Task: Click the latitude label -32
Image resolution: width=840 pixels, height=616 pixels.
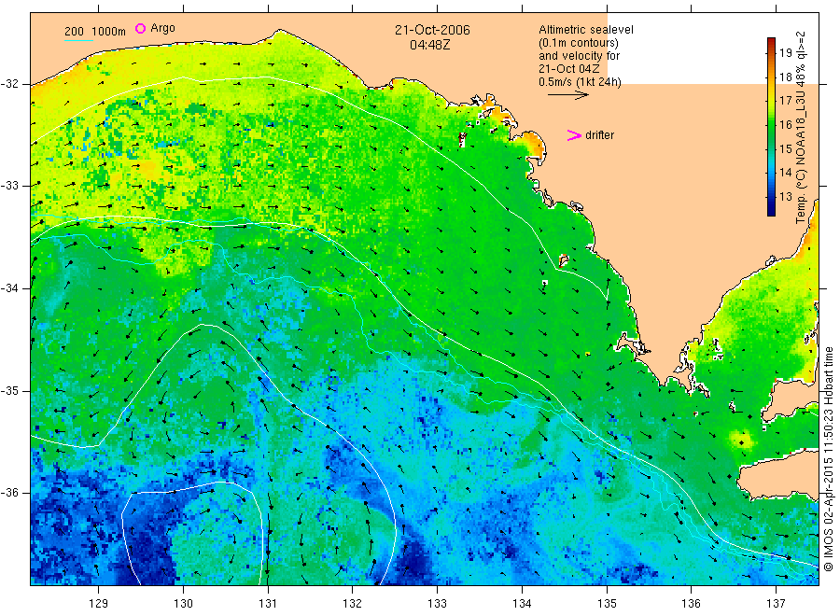Action: pos(9,84)
